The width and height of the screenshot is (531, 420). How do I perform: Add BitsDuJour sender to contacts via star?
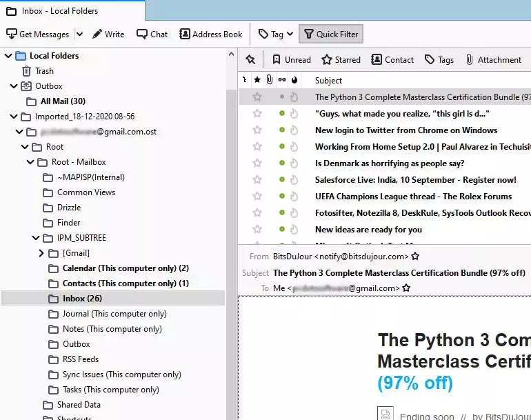415,257
